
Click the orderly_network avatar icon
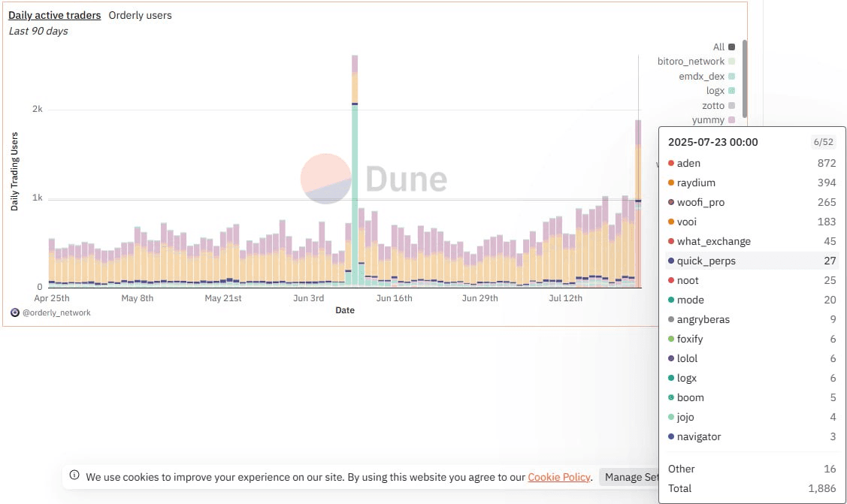click(x=15, y=312)
